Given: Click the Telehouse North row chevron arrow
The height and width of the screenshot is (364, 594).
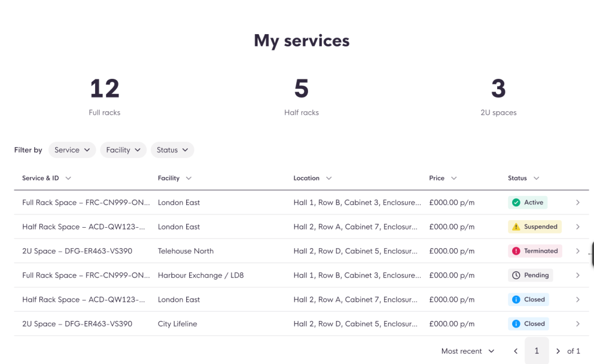Looking at the screenshot, I should [x=578, y=251].
